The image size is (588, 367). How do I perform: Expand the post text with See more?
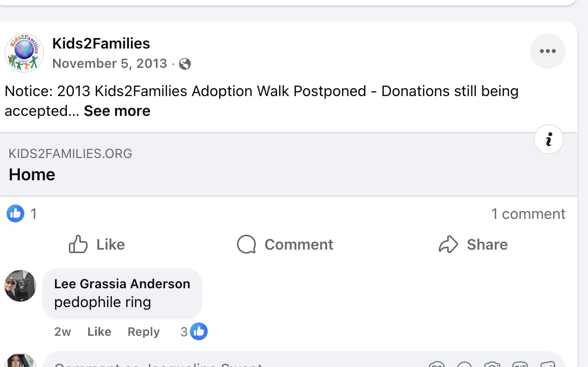(117, 111)
